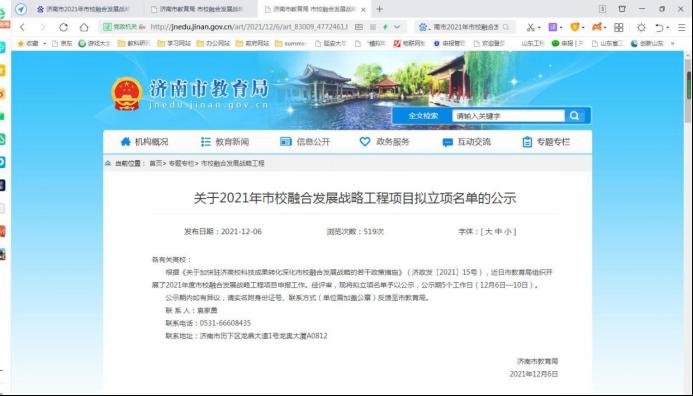The height and width of the screenshot is (396, 693).
Task: Click the browser back arrow
Action: [x=23, y=27]
